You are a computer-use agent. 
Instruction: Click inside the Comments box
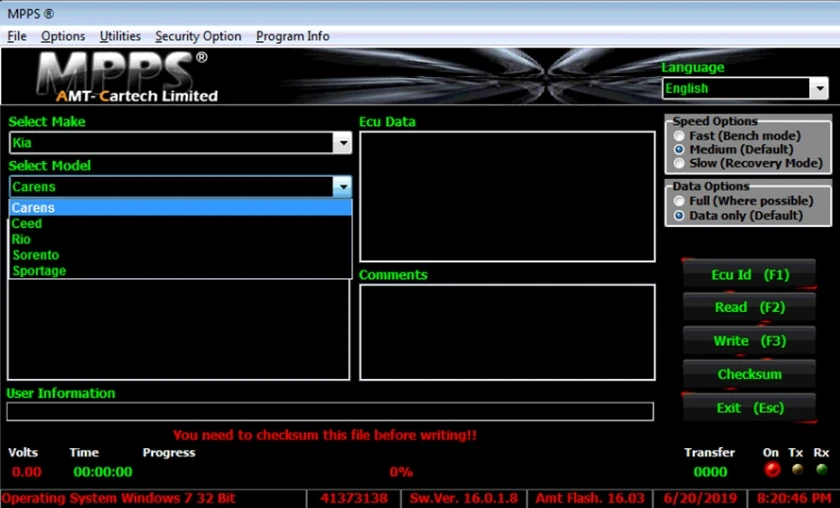[x=507, y=332]
